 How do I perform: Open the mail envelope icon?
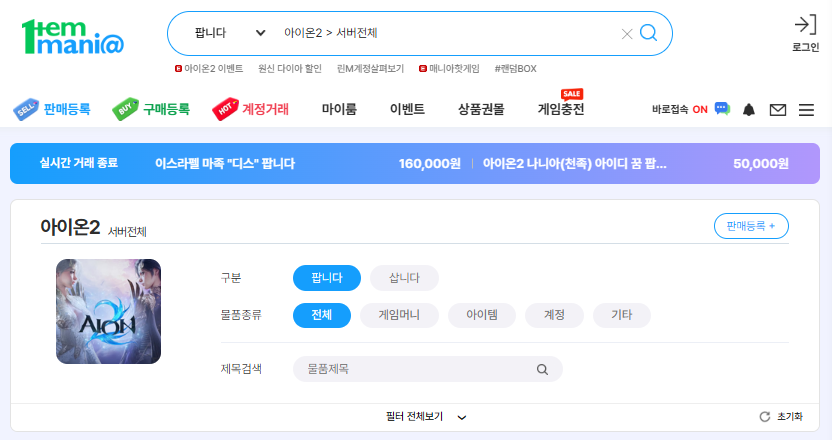point(778,110)
